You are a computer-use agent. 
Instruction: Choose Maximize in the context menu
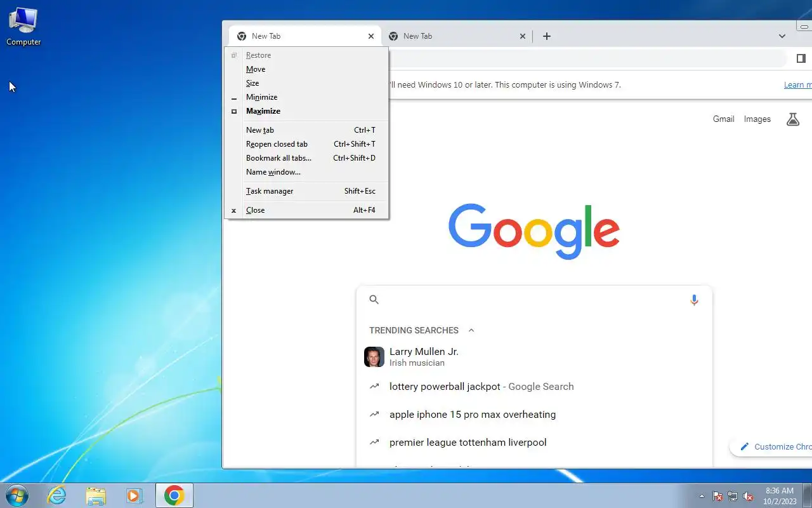coord(306,111)
